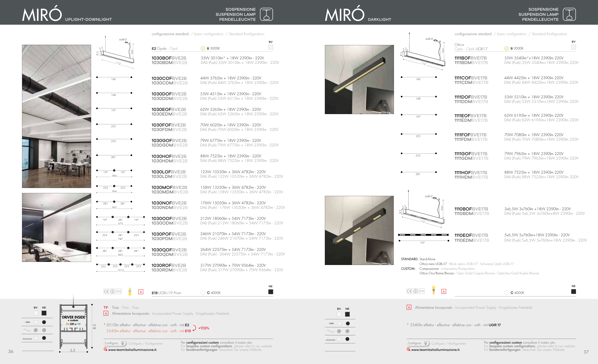Click product code 1030BOFBVE2B

[169, 58]
